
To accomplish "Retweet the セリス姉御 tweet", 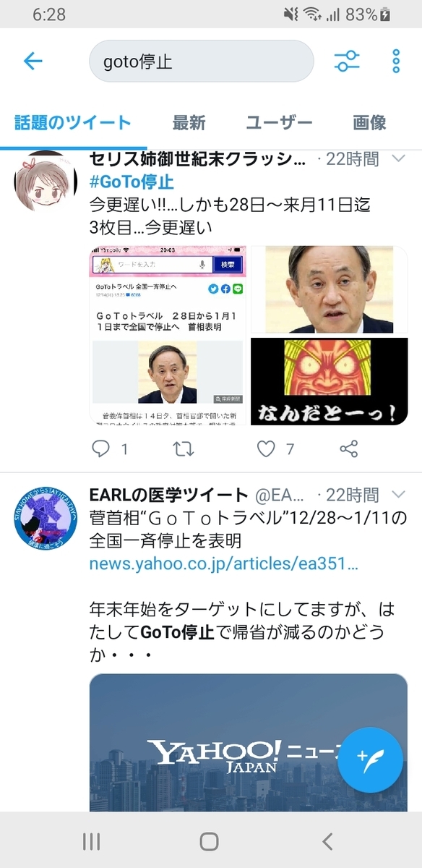I will pos(184,449).
